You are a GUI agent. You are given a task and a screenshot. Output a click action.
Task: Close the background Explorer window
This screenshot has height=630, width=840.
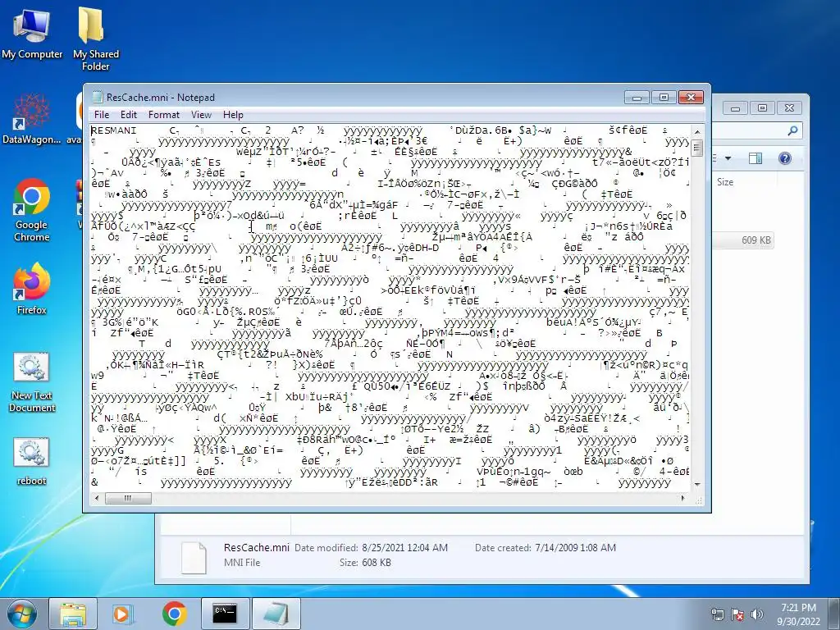790,108
